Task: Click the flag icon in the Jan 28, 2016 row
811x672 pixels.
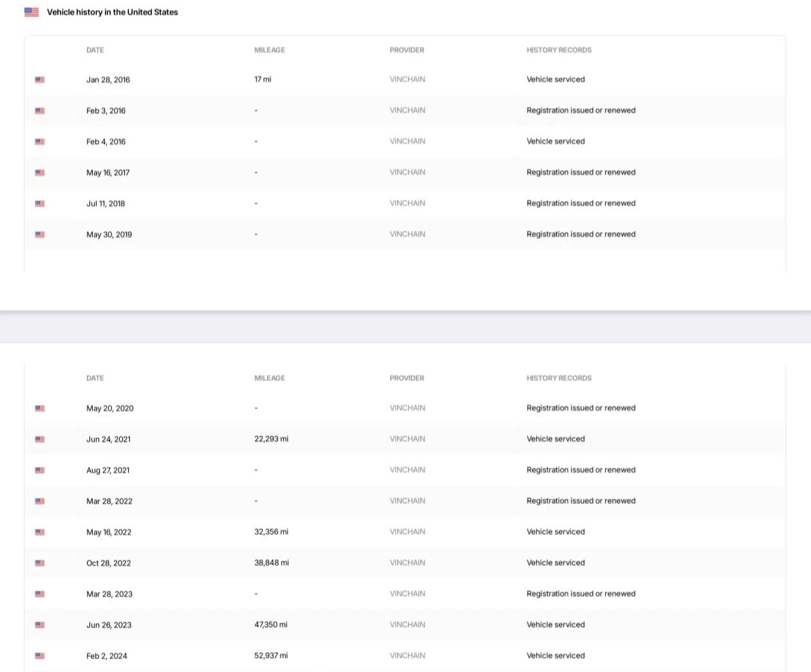Action: click(40, 80)
